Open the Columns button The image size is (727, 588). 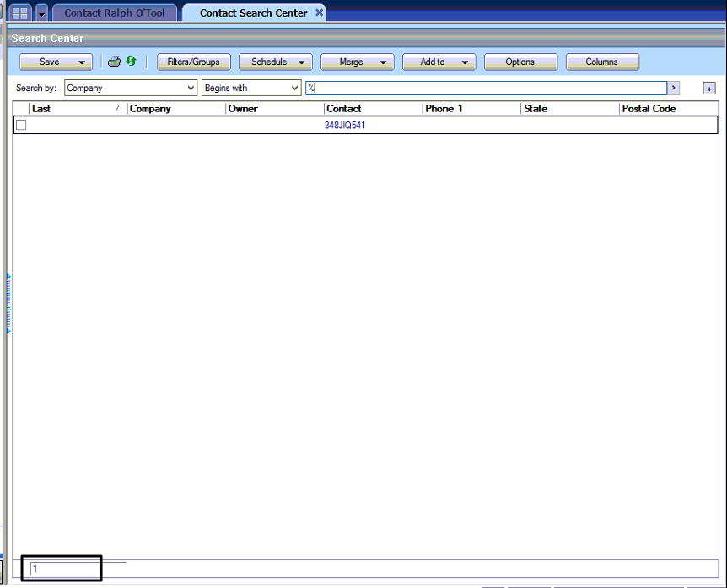(x=601, y=62)
